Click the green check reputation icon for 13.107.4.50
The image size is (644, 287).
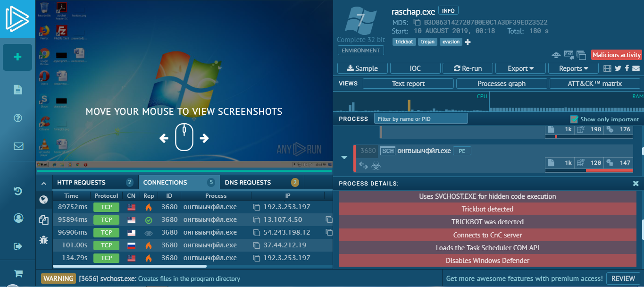point(149,219)
